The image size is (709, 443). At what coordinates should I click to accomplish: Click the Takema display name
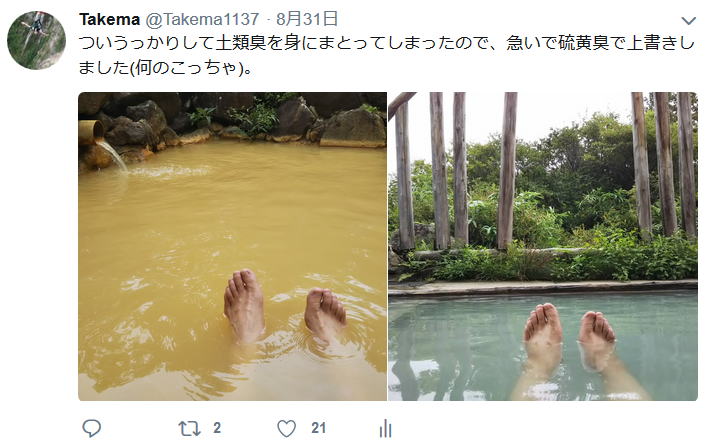[x=109, y=19]
